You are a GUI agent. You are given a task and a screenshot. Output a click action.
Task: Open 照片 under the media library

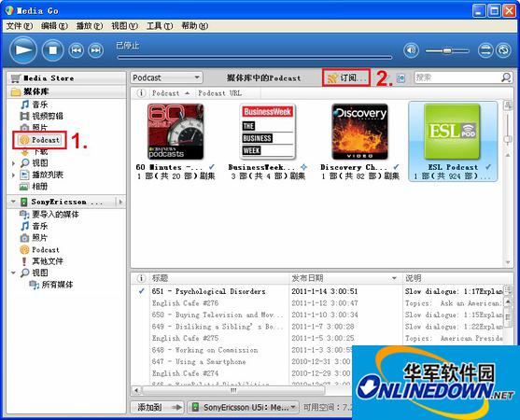tap(35, 127)
